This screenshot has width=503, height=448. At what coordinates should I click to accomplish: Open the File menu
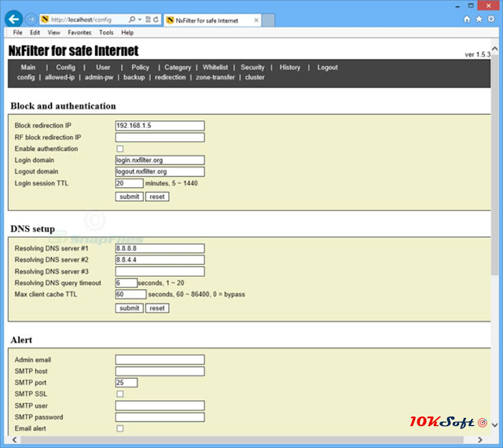tap(17, 32)
